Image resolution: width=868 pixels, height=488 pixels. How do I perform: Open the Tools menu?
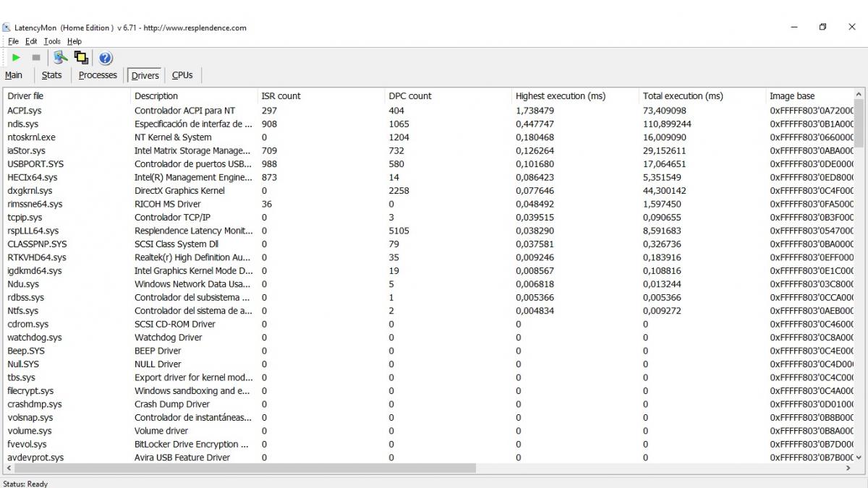(x=52, y=41)
